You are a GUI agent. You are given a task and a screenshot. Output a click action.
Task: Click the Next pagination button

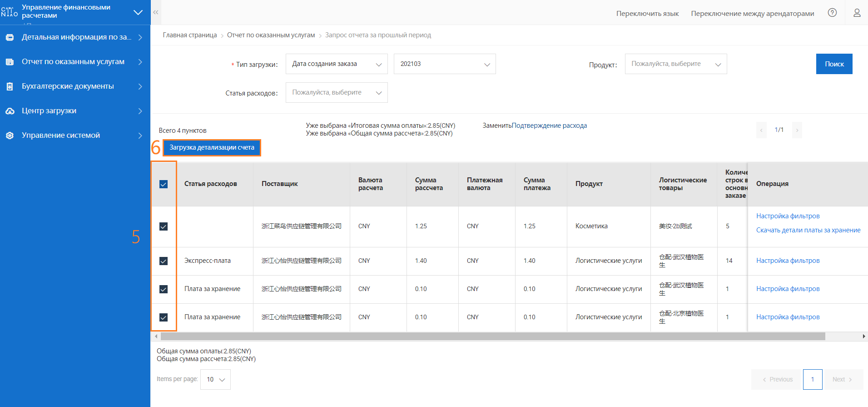(844, 380)
